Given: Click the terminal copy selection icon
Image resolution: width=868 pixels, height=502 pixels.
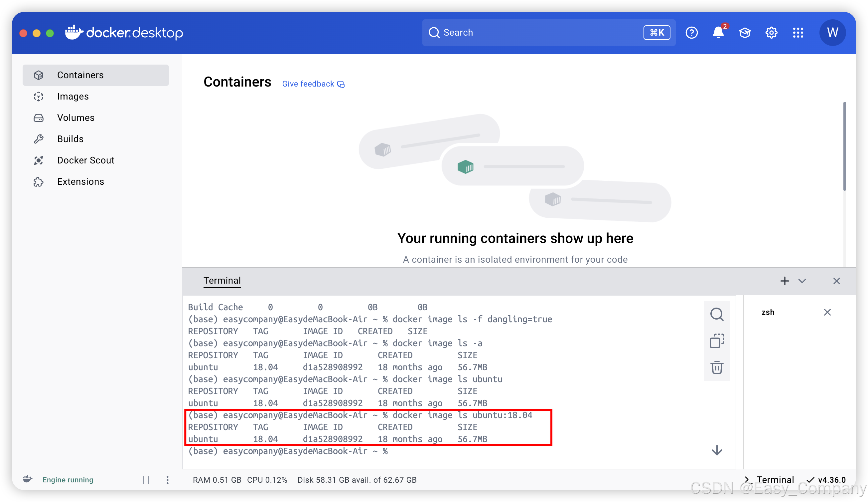Looking at the screenshot, I should (x=717, y=341).
